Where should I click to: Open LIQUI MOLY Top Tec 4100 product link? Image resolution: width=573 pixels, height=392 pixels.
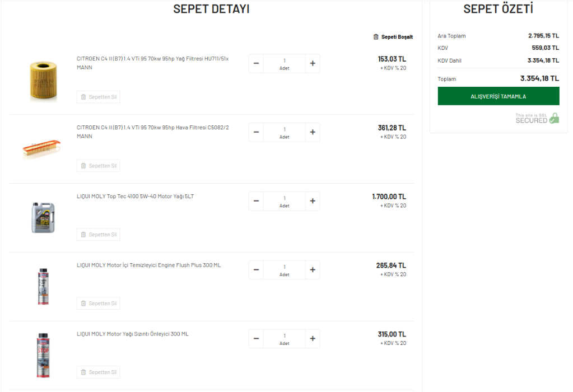[x=135, y=197]
